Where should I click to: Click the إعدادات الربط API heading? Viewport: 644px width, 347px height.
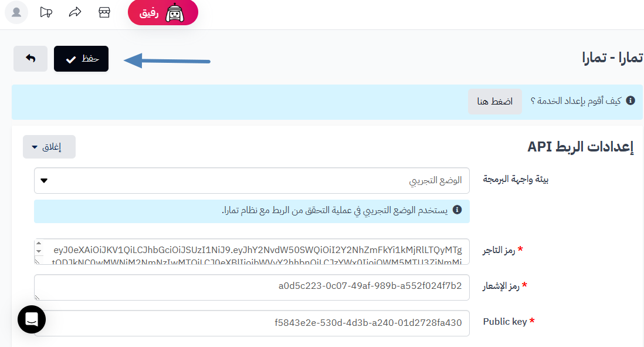[580, 147]
